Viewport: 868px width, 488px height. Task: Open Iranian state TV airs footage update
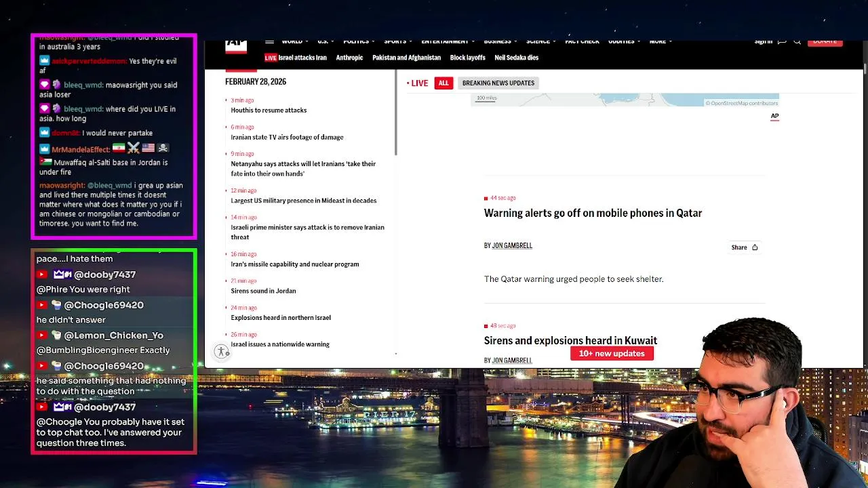[287, 137]
